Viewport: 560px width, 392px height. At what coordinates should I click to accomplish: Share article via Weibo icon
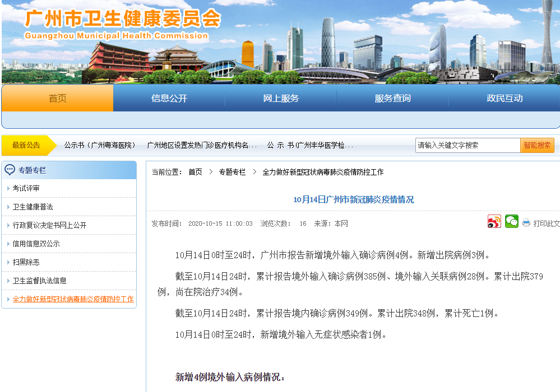(494, 222)
